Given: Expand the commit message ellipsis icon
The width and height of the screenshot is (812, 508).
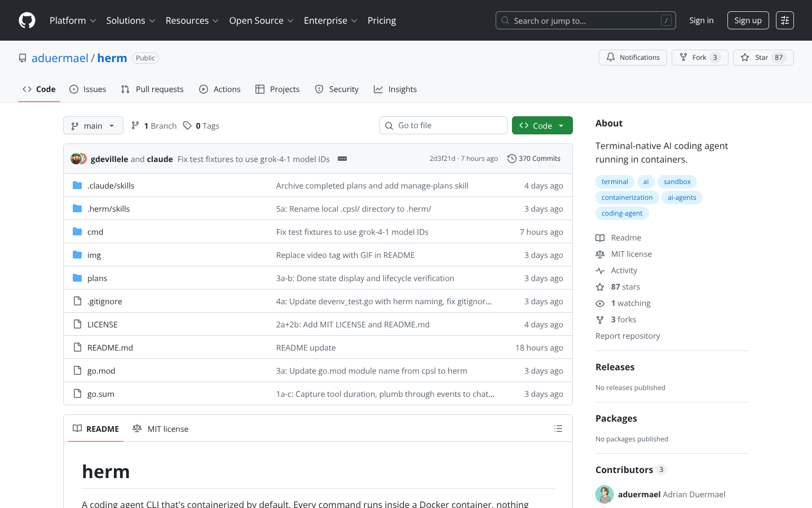Looking at the screenshot, I should pos(342,159).
